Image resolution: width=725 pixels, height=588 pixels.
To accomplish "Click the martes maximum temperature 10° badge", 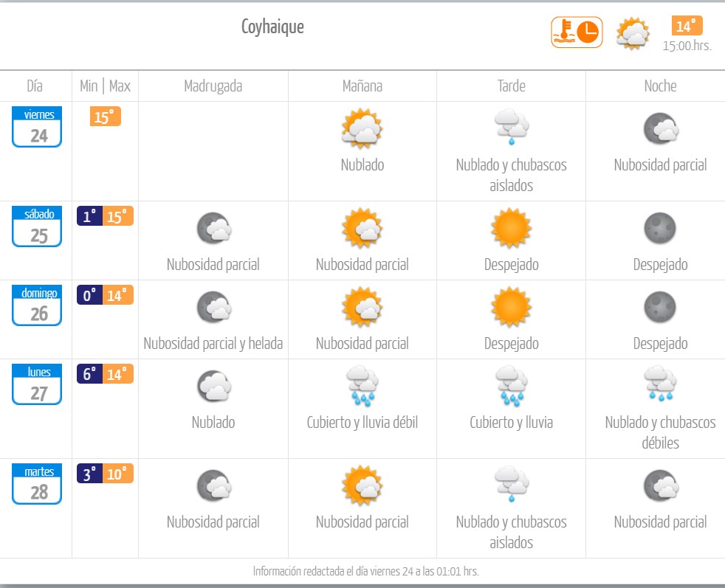I will 118,474.
